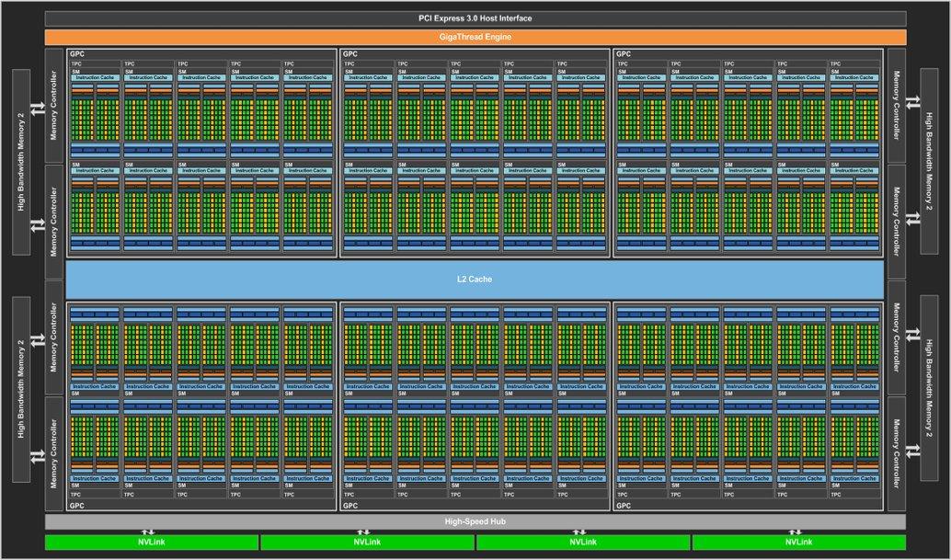Select the orange GigaThread Engine bar
This screenshot has height=560, width=951.
pos(475,37)
